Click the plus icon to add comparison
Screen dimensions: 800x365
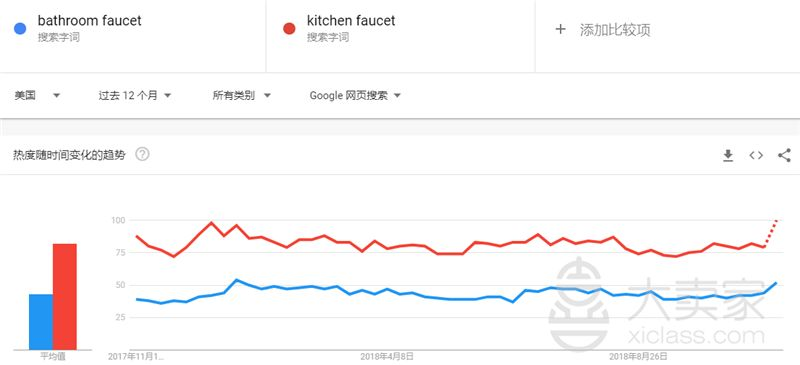click(560, 29)
